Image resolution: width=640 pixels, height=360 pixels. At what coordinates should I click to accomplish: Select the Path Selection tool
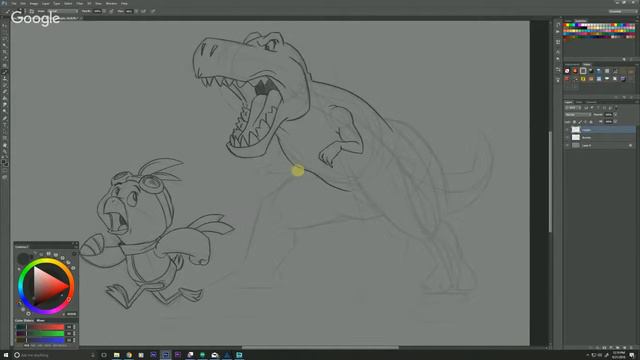[x=5, y=131]
